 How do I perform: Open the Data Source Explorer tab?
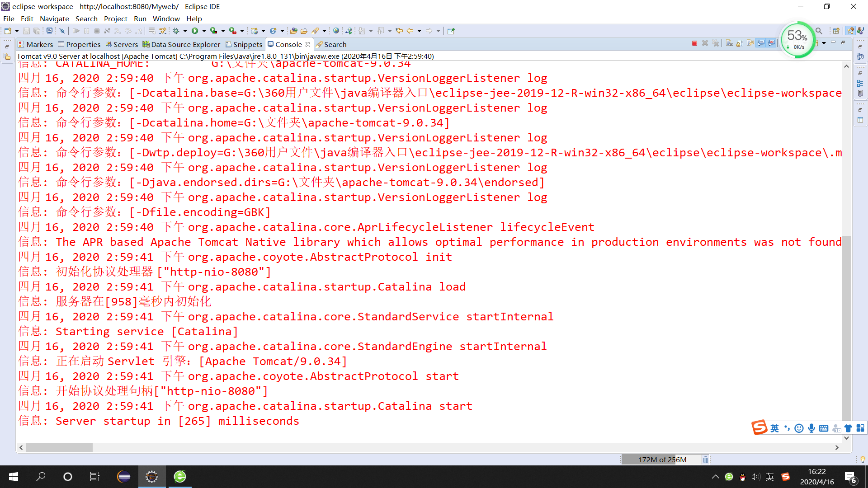[181, 44]
